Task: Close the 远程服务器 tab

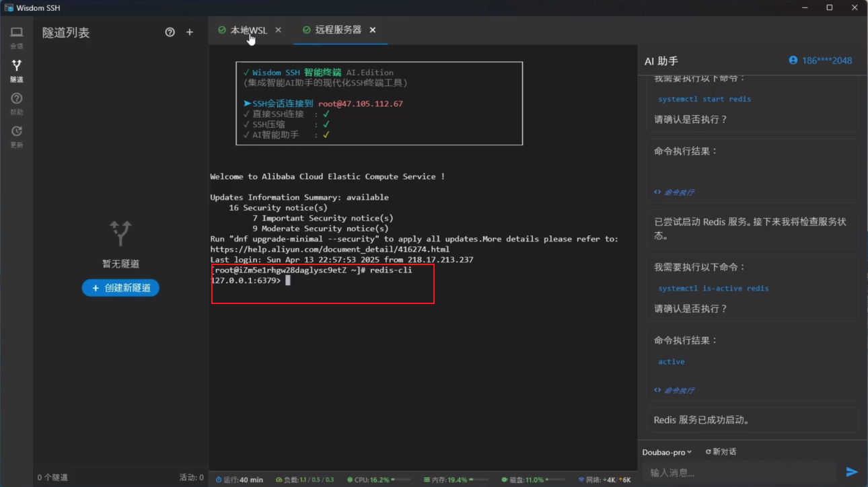Action: [373, 30]
